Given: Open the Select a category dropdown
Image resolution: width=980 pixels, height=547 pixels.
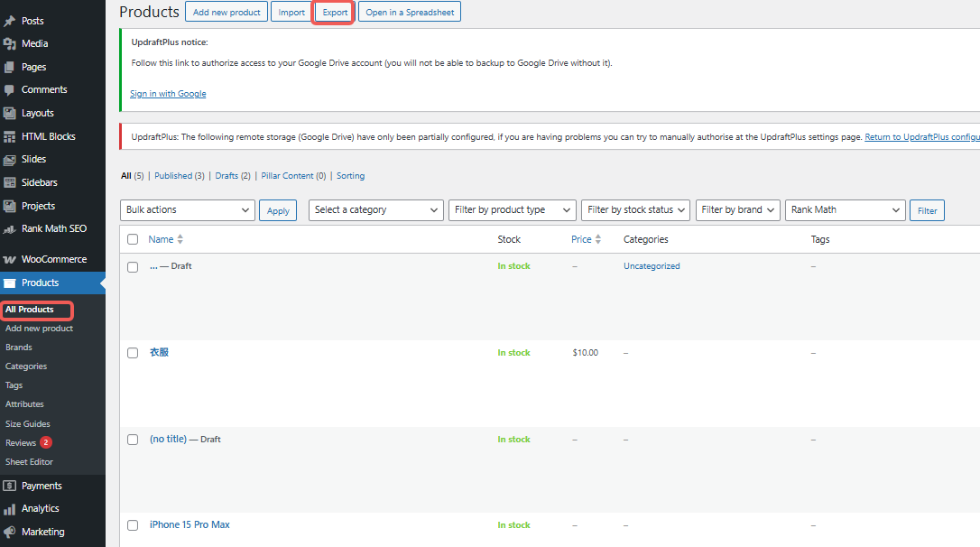Looking at the screenshot, I should pyautogui.click(x=375, y=209).
